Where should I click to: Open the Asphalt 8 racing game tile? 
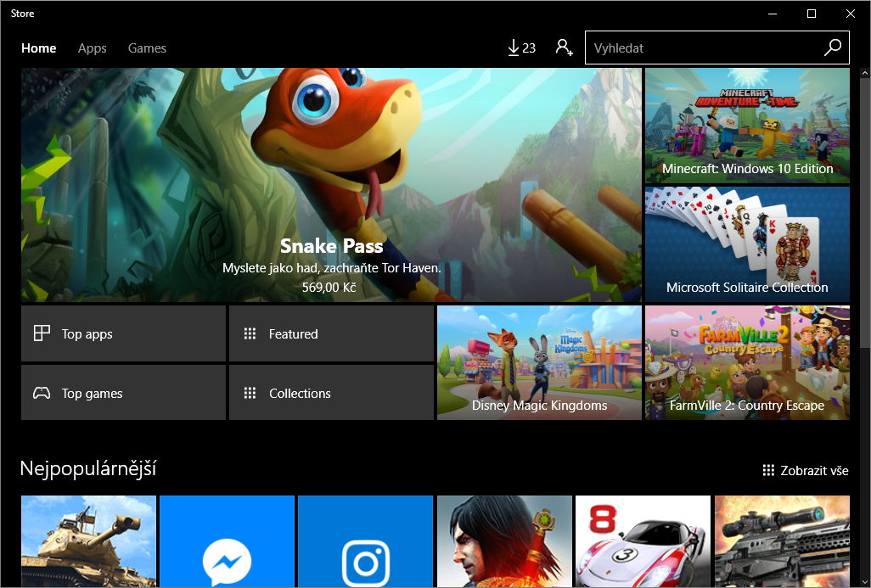click(x=643, y=541)
